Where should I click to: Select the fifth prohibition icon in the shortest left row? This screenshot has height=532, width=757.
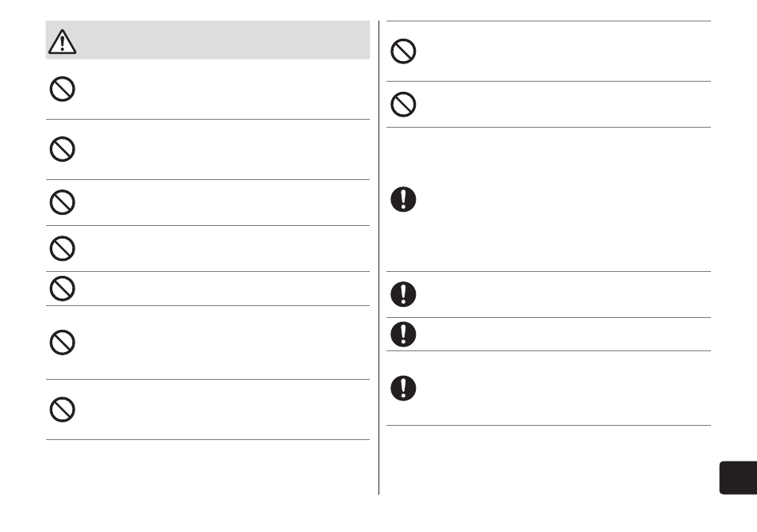pos(62,289)
